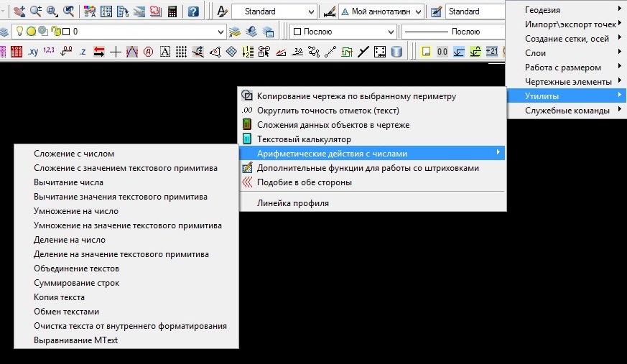
Task: Click the blue Help question mark icon
Action: pos(193,11)
